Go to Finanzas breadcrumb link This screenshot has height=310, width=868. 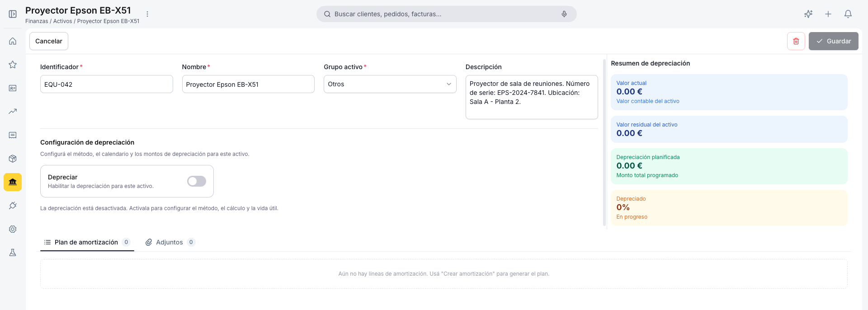37,21
